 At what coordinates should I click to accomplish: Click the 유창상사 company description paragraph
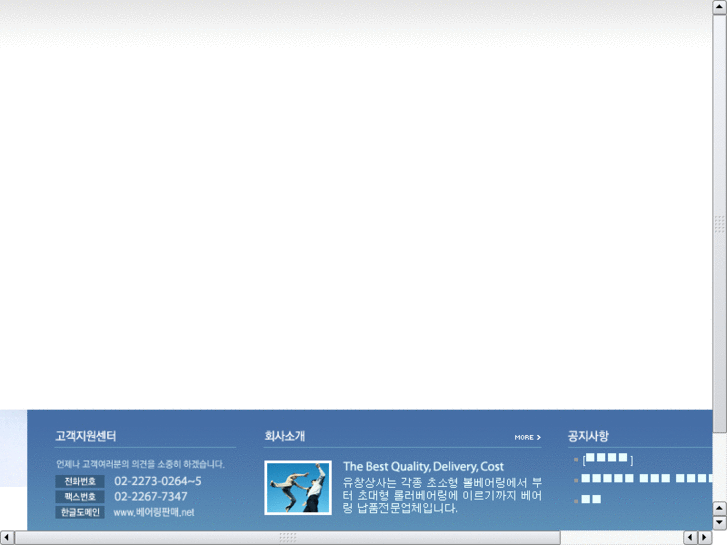pos(442,495)
